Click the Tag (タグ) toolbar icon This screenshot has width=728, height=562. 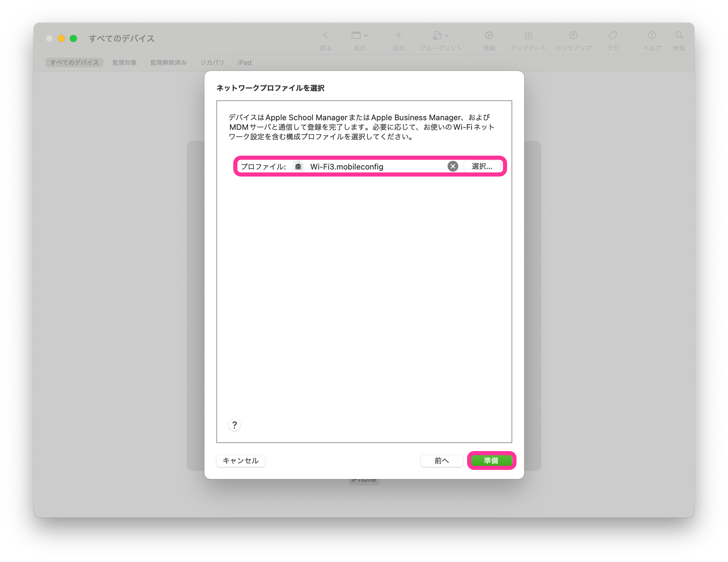tap(612, 35)
